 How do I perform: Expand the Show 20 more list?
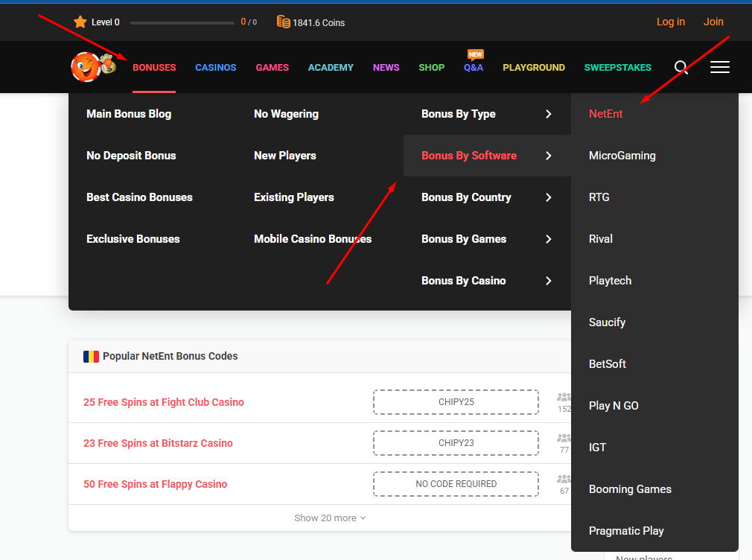[x=330, y=518]
